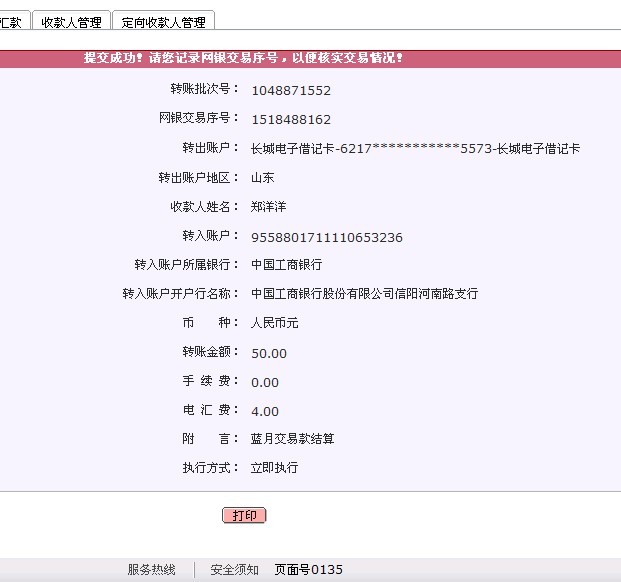Click the 提交成功 success banner message

coord(243,58)
